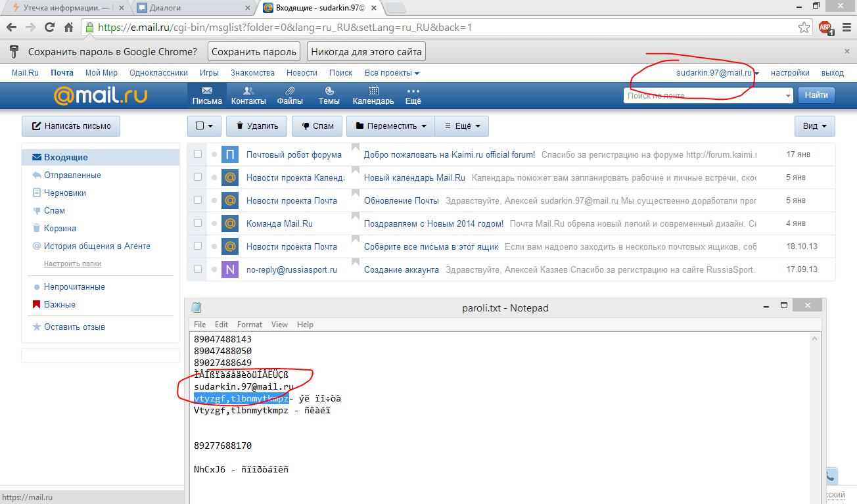Open the Ещё menu in the blue header
Viewport: 857px width, 504px height.
click(x=413, y=96)
